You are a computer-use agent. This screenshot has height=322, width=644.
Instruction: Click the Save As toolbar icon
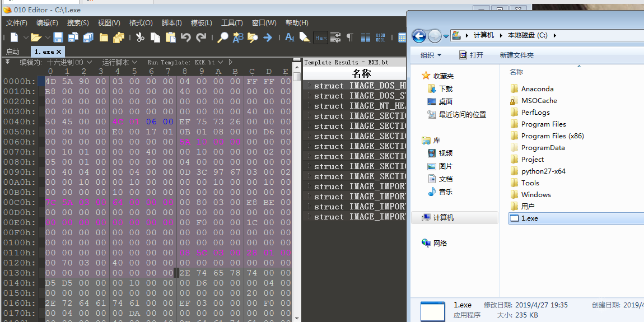pyautogui.click(x=73, y=38)
